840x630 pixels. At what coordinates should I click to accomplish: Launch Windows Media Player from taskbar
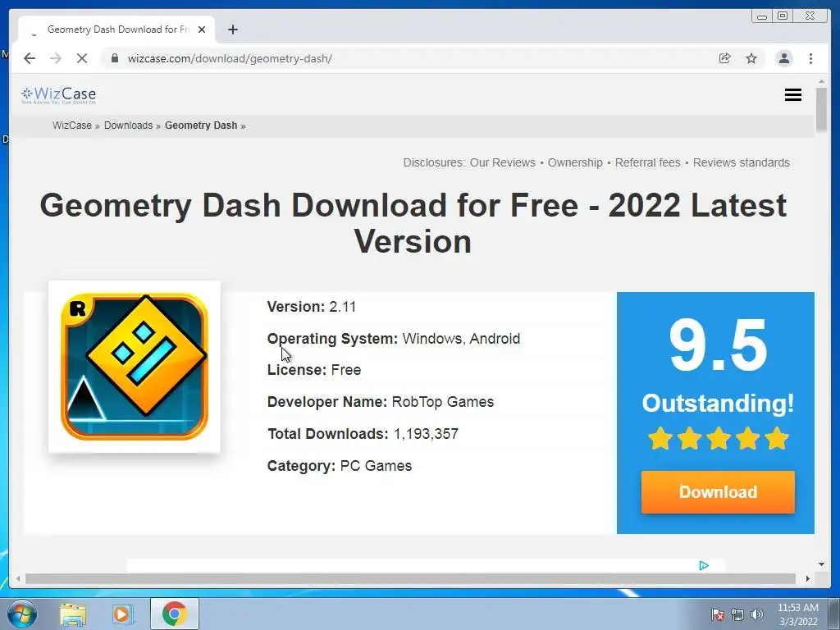click(123, 614)
